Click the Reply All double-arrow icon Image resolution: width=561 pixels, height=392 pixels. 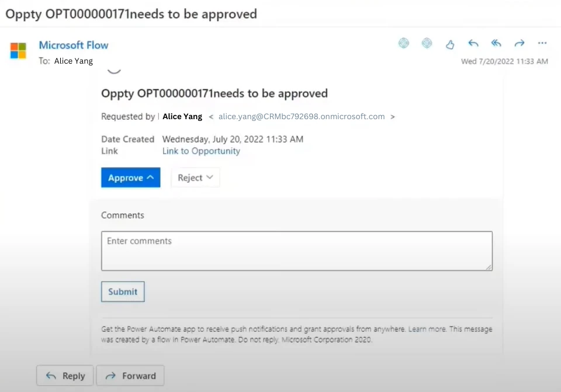pyautogui.click(x=496, y=44)
